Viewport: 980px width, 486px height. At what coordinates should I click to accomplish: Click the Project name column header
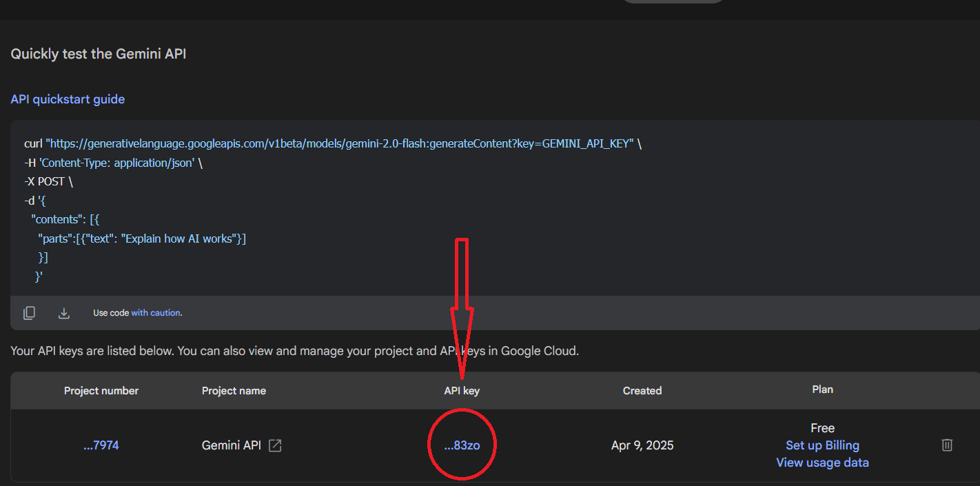click(234, 391)
